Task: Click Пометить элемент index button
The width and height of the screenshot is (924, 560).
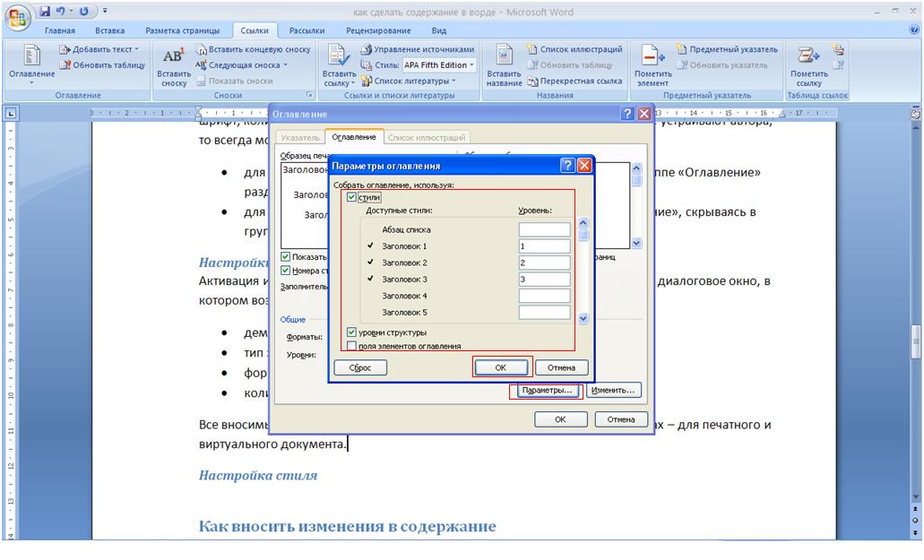Action: pyautogui.click(x=653, y=66)
